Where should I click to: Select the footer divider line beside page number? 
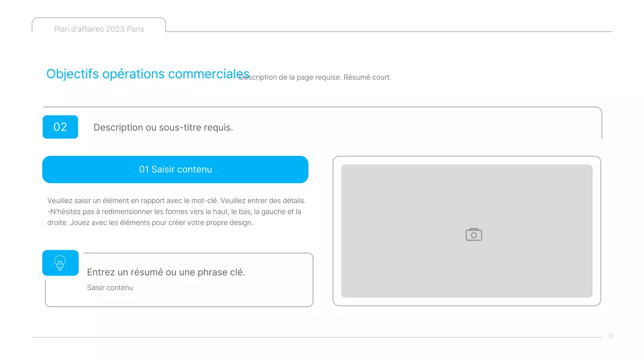pyautogui.click(x=316, y=337)
